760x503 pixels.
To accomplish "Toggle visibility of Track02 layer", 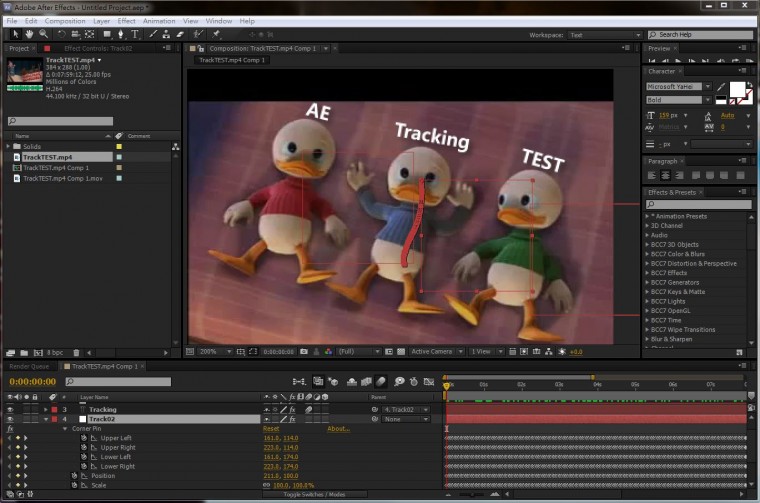I will pos(10,419).
